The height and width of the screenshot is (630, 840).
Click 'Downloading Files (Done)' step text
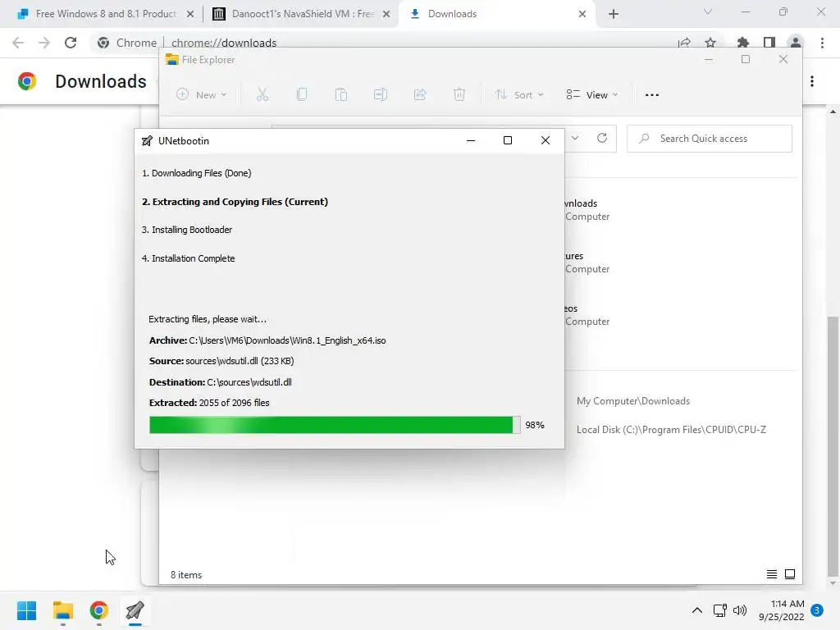(x=196, y=173)
